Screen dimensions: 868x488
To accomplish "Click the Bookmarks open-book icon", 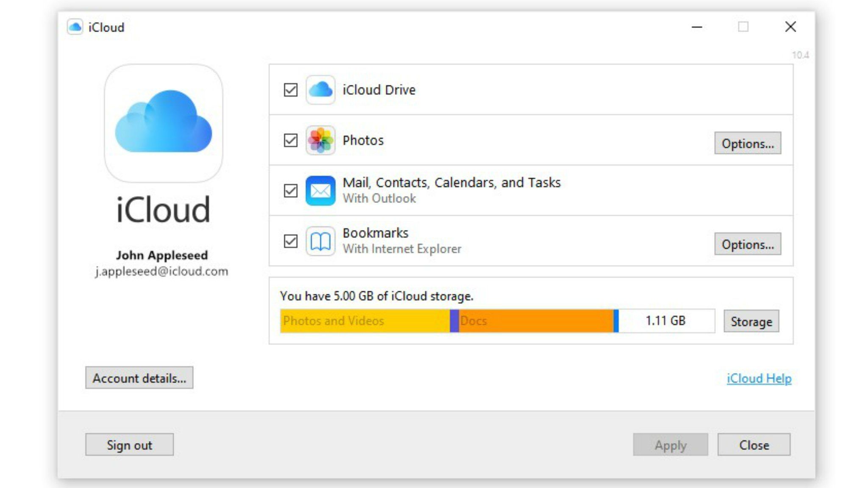I will coord(320,241).
